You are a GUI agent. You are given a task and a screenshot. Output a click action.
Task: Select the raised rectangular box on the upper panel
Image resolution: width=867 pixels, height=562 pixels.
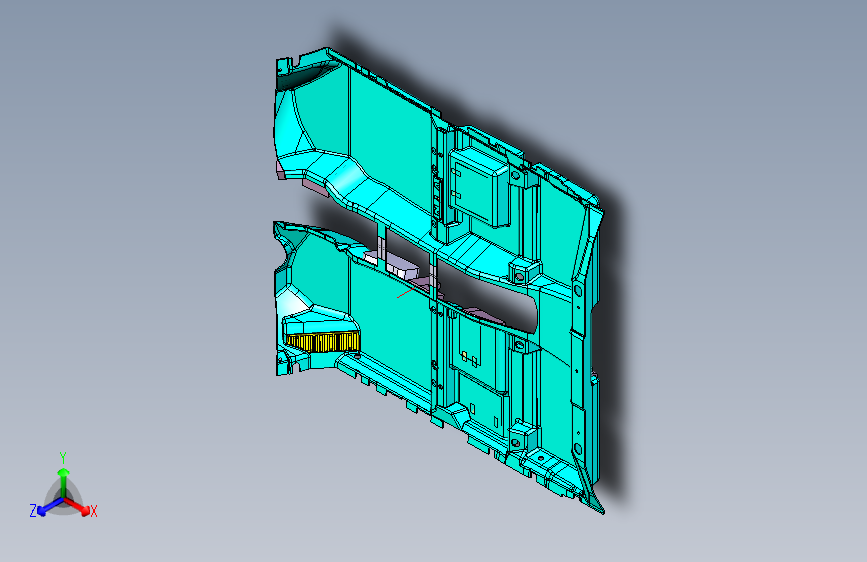click(x=479, y=187)
